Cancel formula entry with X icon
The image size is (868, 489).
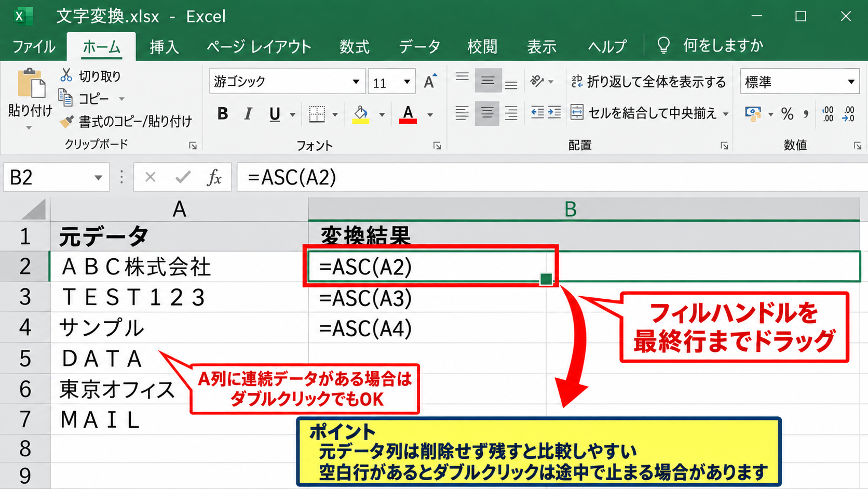click(x=151, y=177)
